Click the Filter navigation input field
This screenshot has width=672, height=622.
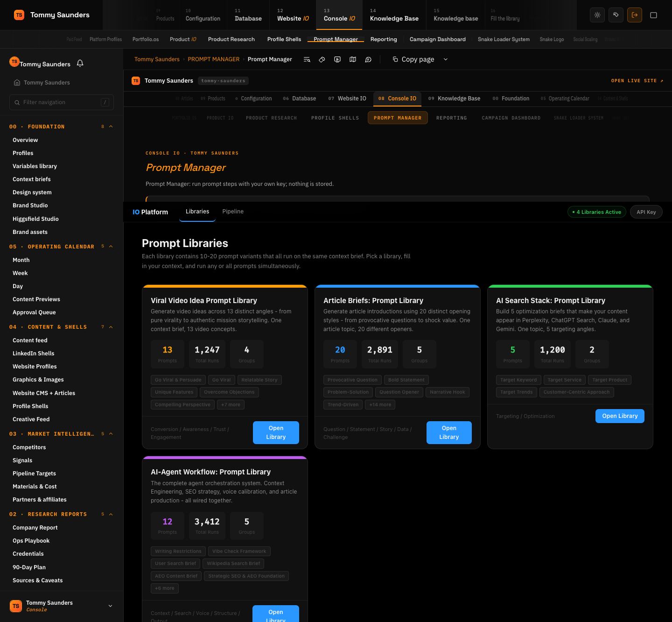[x=62, y=102]
